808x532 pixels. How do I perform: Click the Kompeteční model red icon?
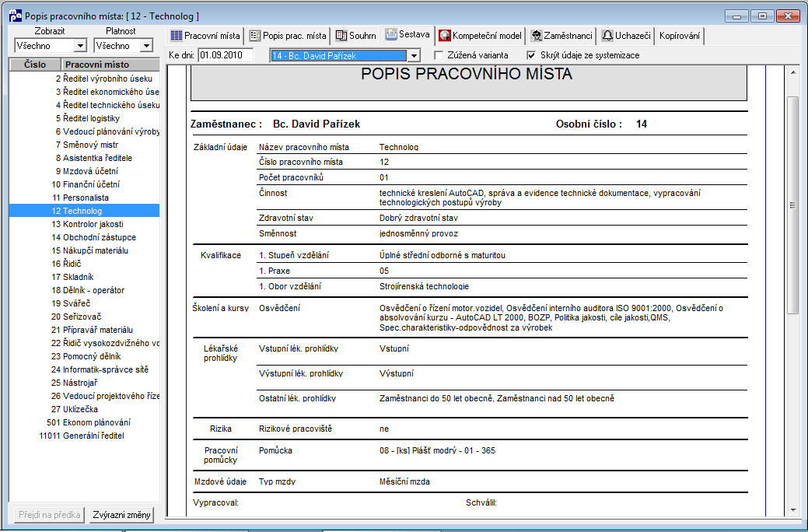point(445,36)
